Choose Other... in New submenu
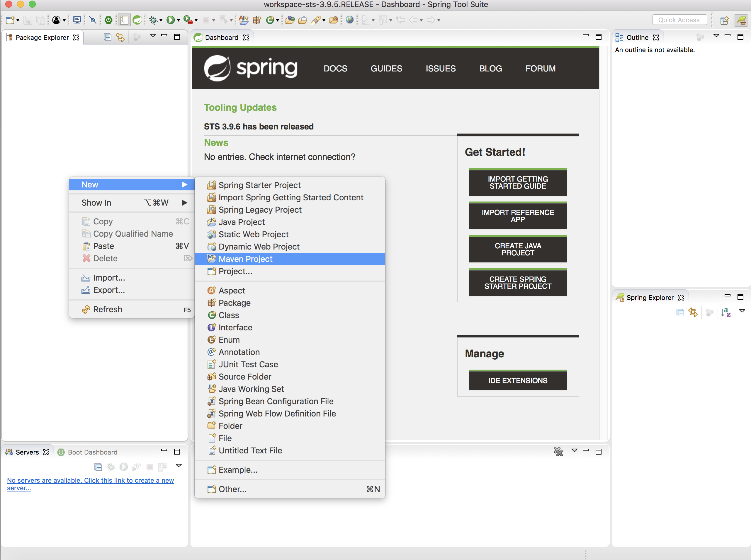Image resolution: width=751 pixels, height=560 pixels. (x=290, y=489)
